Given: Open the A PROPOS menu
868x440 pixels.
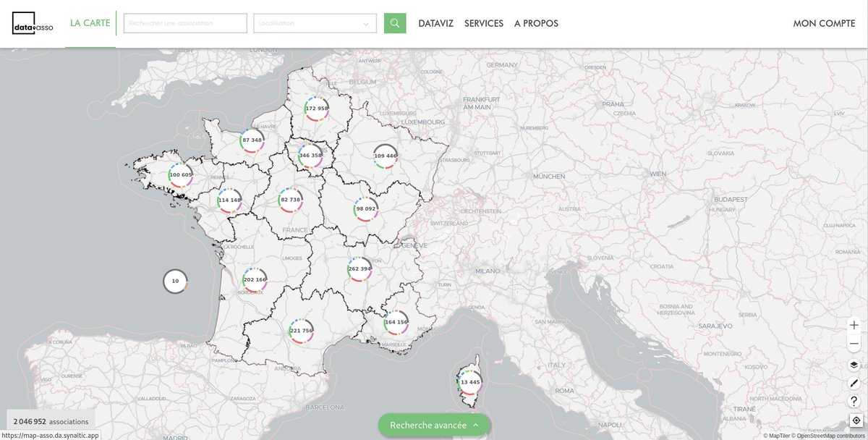Looking at the screenshot, I should (x=536, y=23).
